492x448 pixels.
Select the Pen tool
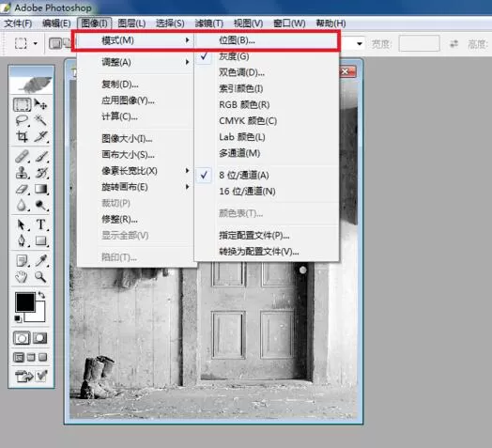coord(22,241)
